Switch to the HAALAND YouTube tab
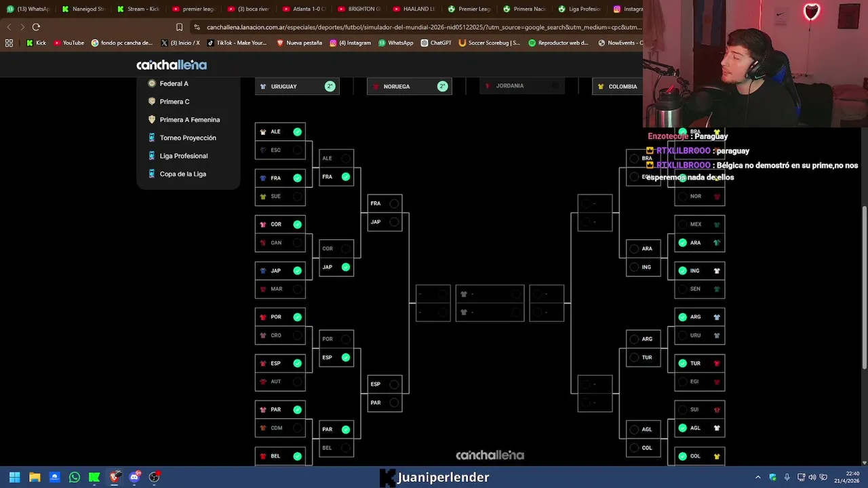 [415, 9]
